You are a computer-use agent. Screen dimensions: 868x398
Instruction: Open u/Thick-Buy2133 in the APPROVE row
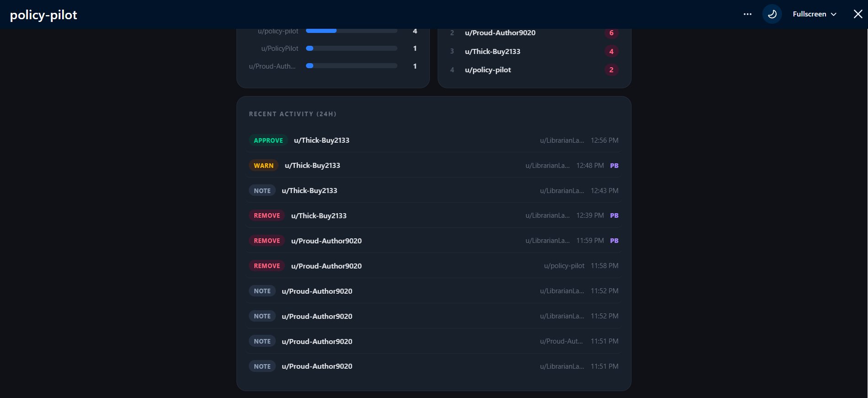pyautogui.click(x=321, y=140)
